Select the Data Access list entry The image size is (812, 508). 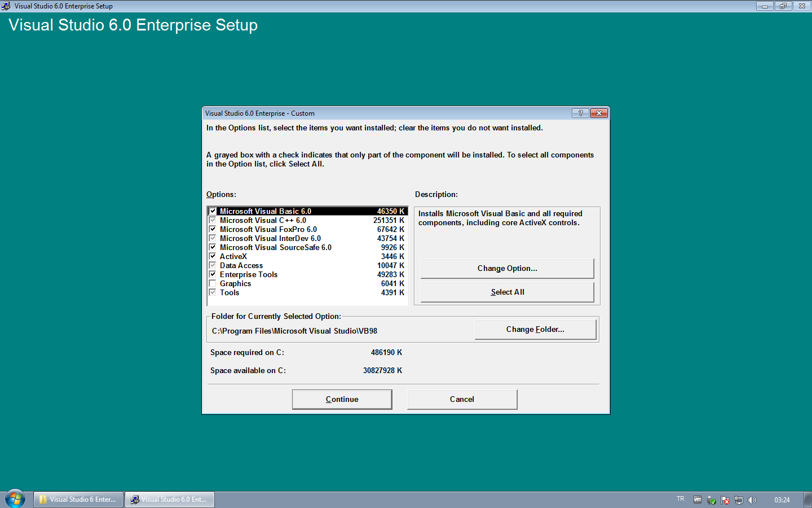pyautogui.click(x=241, y=266)
